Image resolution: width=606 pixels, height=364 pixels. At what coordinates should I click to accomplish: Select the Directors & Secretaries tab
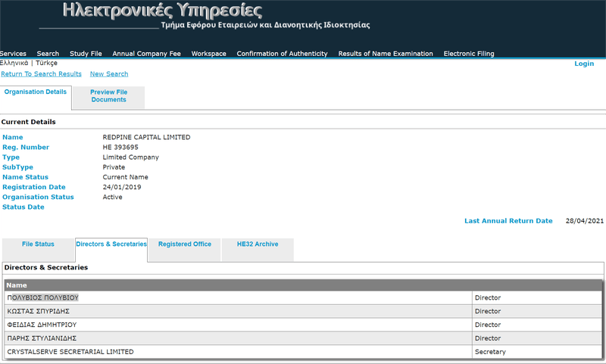tap(111, 244)
